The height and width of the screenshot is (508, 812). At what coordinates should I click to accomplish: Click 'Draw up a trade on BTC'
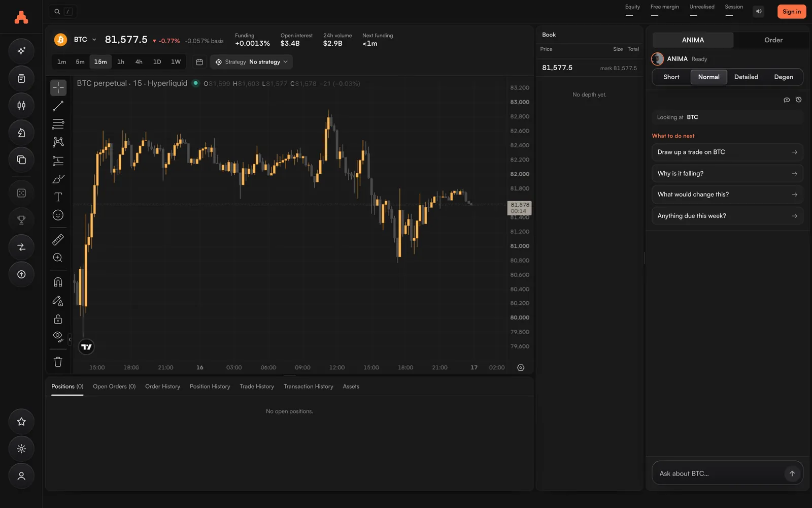click(727, 152)
